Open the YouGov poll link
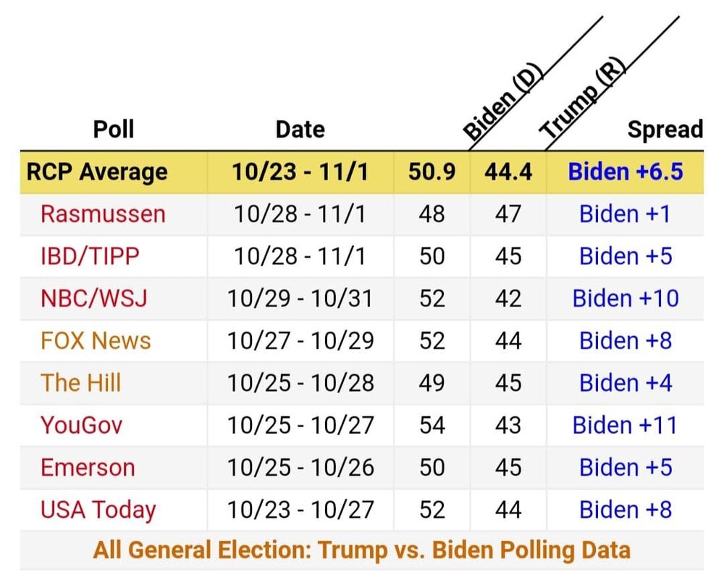Screen dimensions: 724x588 81,425
